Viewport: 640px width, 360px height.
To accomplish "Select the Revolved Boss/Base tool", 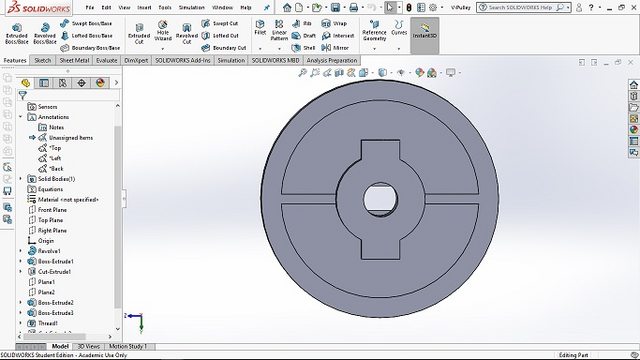I will 44,33.
